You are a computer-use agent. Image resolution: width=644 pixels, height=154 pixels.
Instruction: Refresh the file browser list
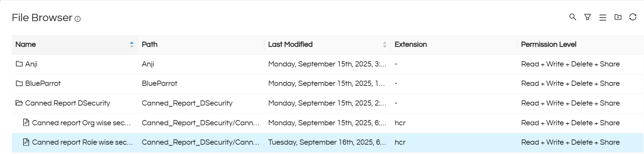click(633, 17)
